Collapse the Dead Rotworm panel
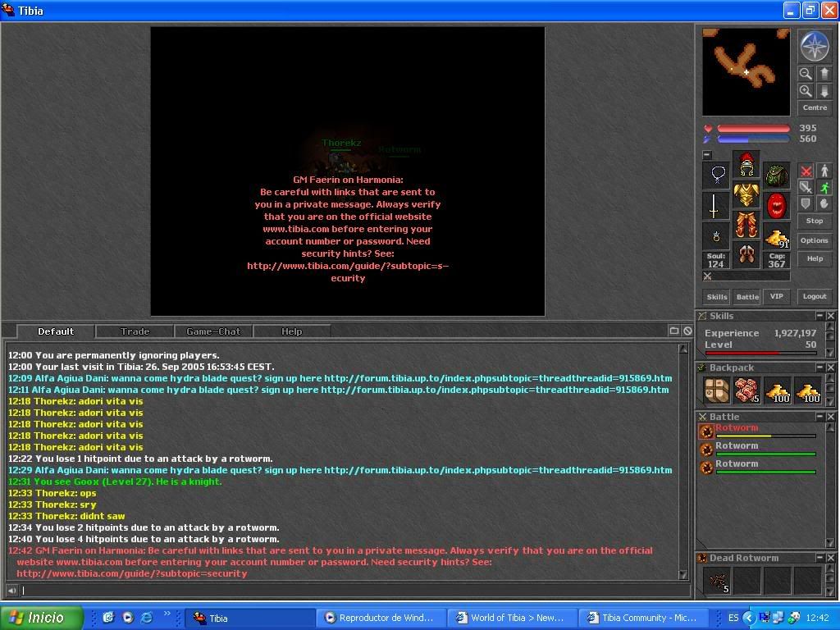Viewport: 840px width, 630px height. [x=819, y=558]
